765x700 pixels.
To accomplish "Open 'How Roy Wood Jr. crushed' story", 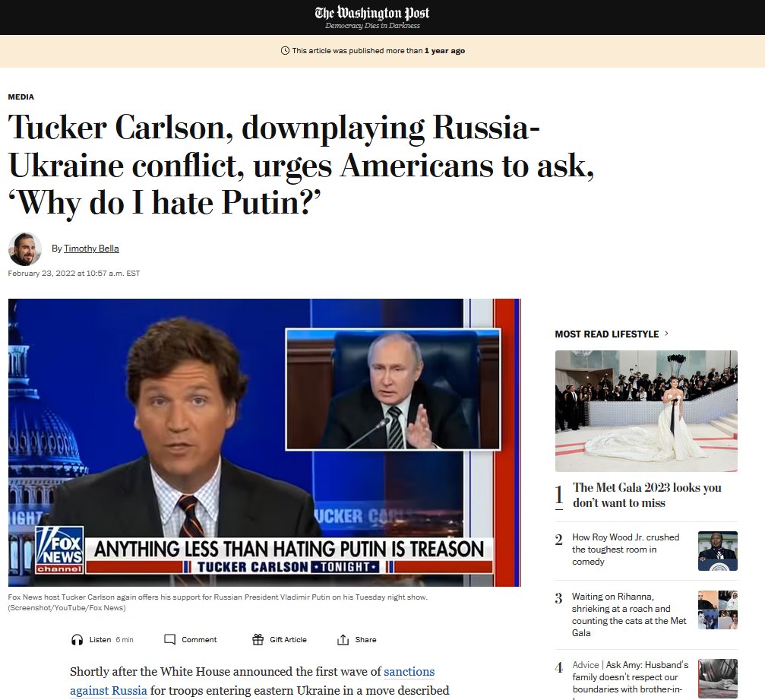I will (x=625, y=550).
